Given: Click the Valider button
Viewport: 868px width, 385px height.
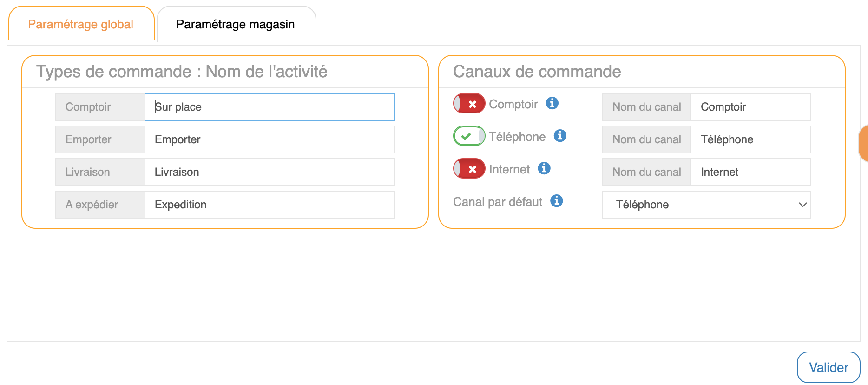Looking at the screenshot, I should pos(829,367).
